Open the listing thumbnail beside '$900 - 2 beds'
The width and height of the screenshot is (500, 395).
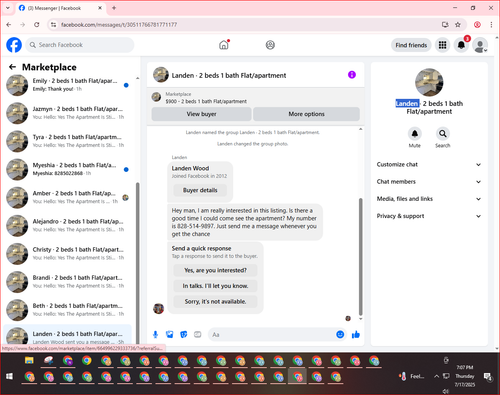[156, 97]
